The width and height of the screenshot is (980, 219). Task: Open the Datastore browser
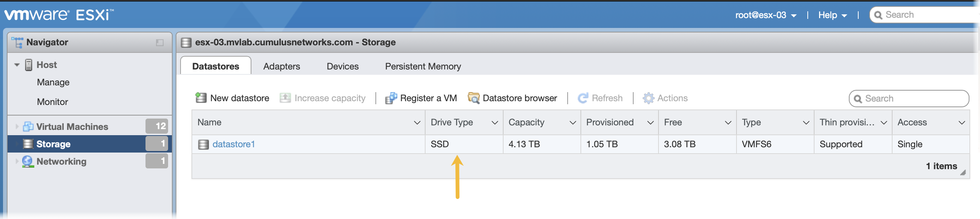click(x=513, y=98)
